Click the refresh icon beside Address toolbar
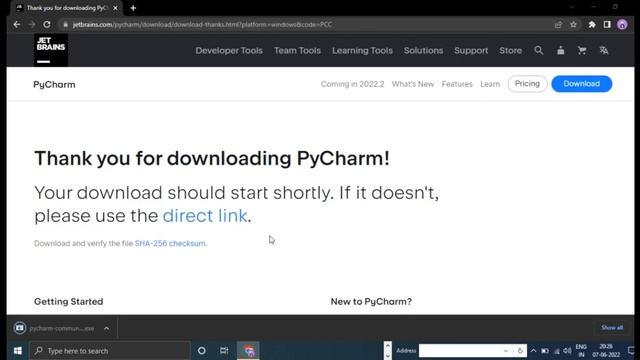This screenshot has width=640, height=360. (520, 351)
